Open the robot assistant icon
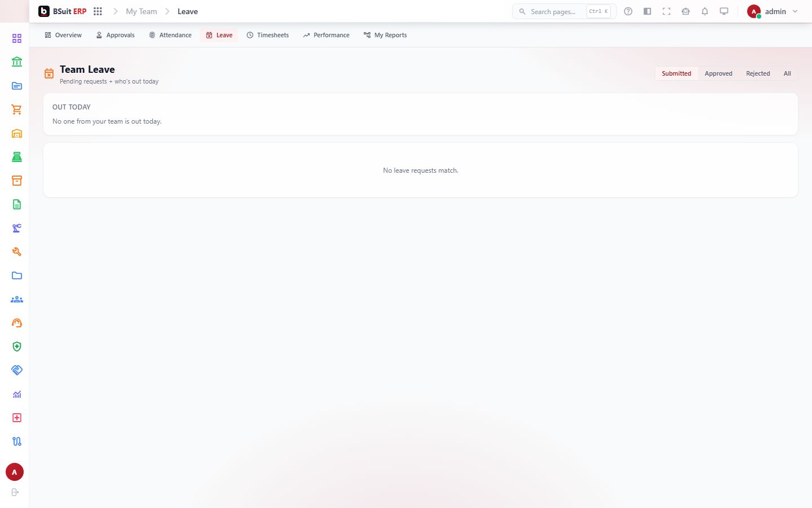 point(686,11)
